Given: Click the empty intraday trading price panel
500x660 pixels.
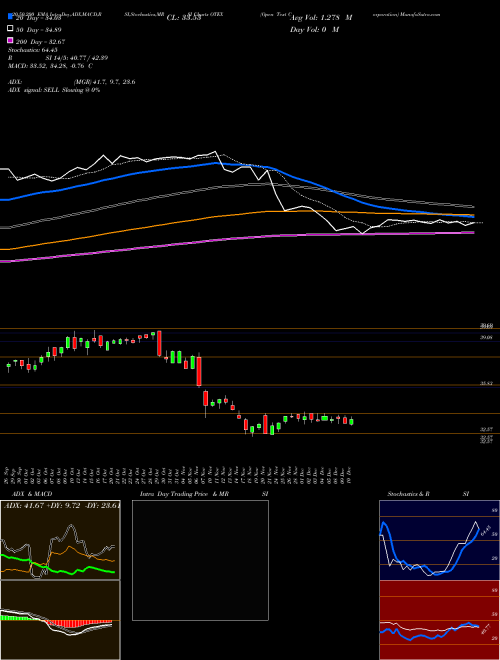Looking at the screenshot, I should pos(200,560).
